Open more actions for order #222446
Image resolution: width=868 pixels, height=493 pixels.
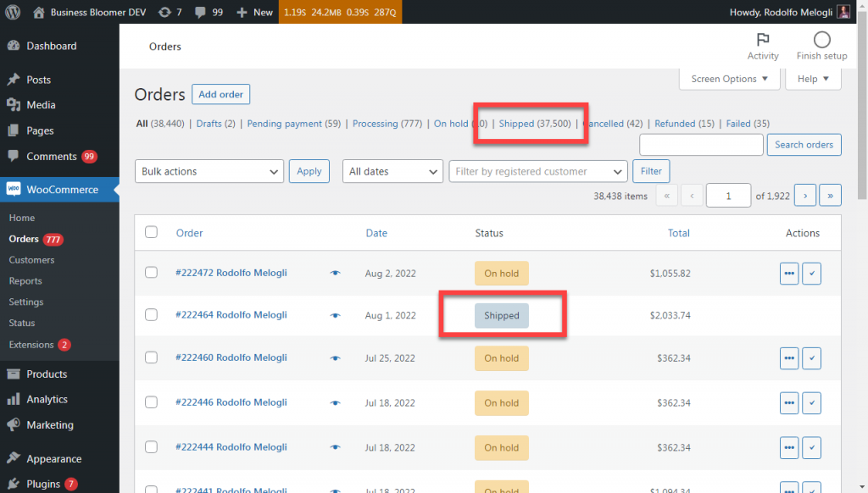789,403
